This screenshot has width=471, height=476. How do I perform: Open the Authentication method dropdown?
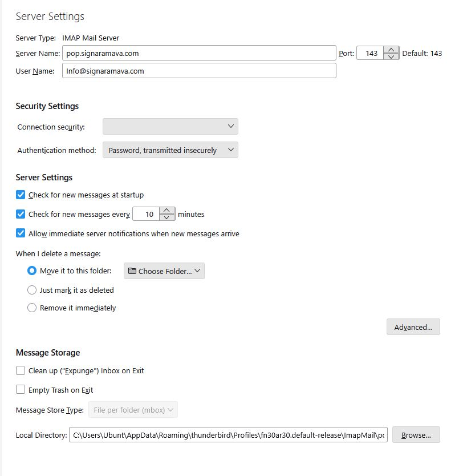click(x=170, y=150)
